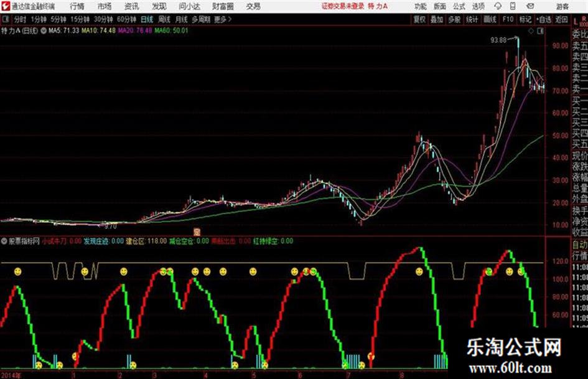Viewport: 588px width, 379px height.
Task: Open the 交易 menu
Action: pos(253,6)
